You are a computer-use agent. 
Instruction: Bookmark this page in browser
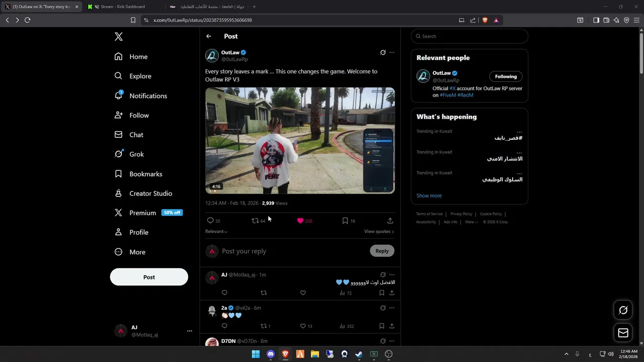(133, 20)
